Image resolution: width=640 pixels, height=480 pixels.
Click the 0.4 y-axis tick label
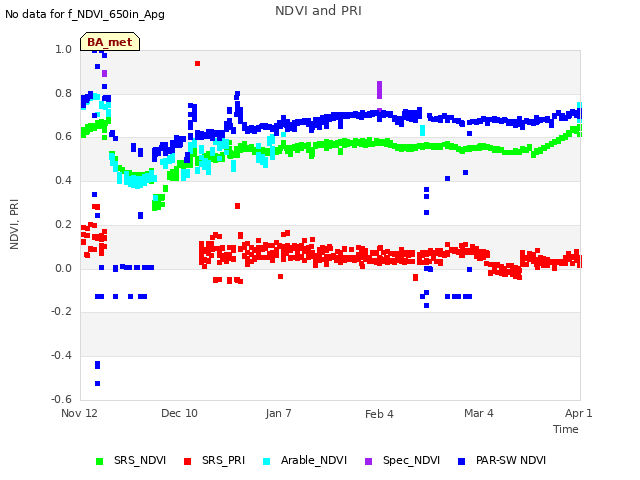click(x=63, y=180)
